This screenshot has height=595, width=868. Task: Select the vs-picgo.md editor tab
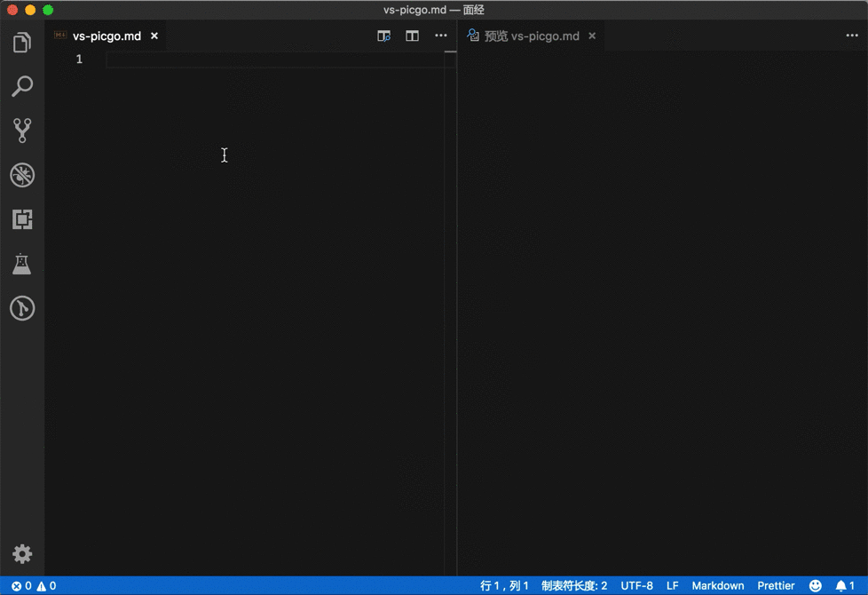tap(107, 36)
